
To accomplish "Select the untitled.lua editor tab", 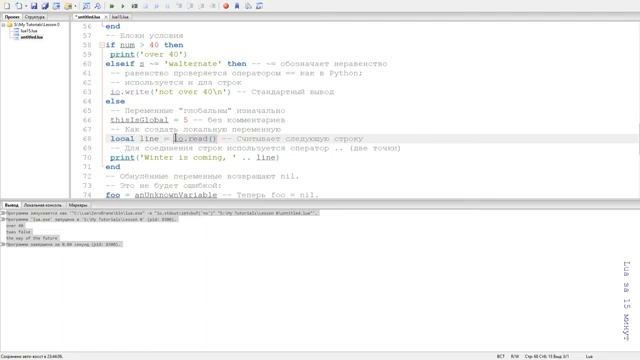I will [89, 17].
